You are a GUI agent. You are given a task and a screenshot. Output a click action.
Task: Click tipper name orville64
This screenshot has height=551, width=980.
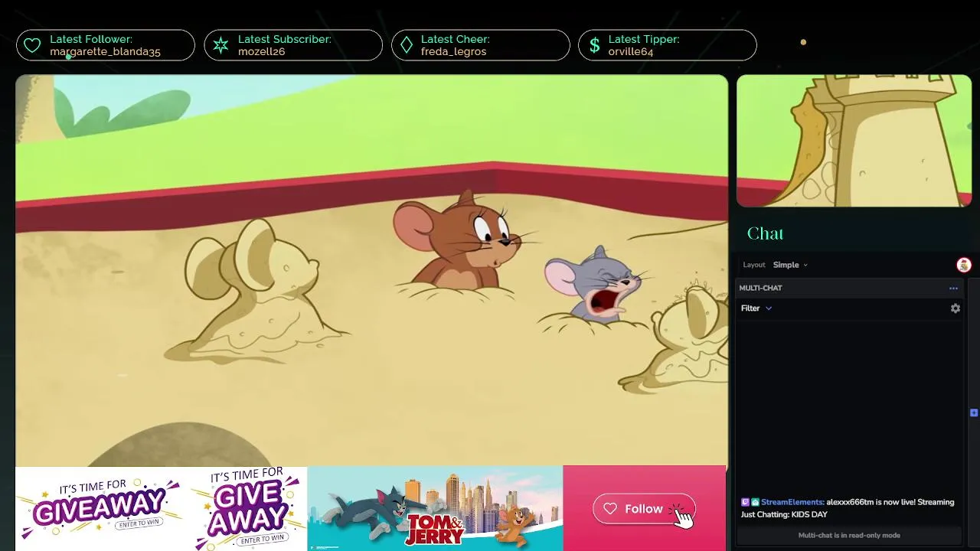pyautogui.click(x=631, y=51)
